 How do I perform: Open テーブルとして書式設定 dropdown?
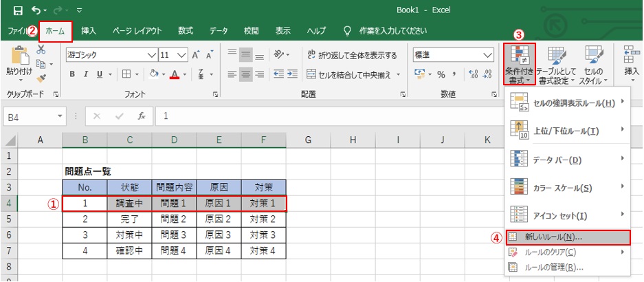pos(557,64)
